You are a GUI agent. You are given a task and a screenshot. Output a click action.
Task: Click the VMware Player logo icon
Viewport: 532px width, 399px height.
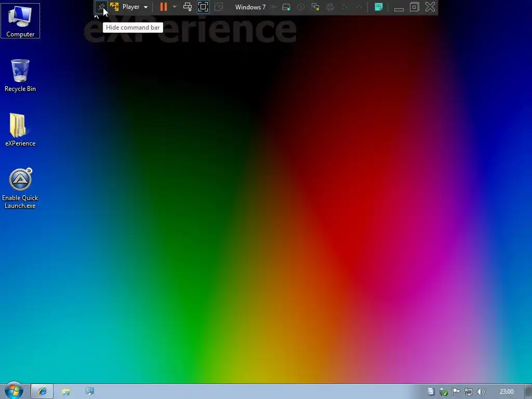[114, 7]
